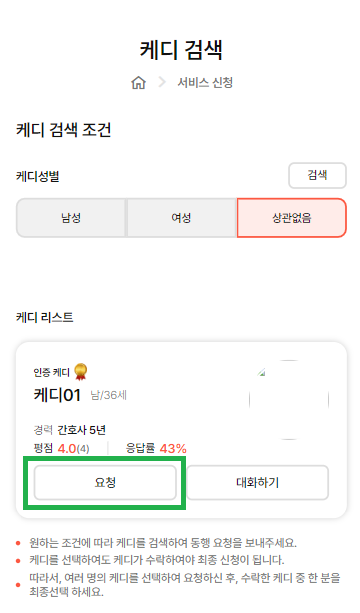The width and height of the screenshot is (360, 613).
Task: Click the breadcrumb chevron arrow
Action: 162,82
